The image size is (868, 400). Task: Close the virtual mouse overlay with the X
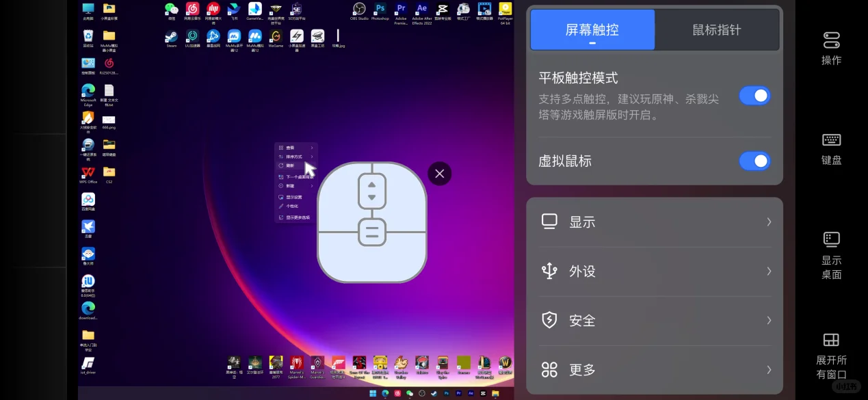[x=439, y=174]
